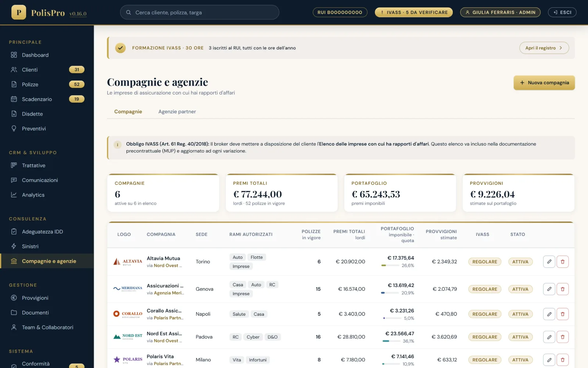The image size is (588, 368).
Task: Click Nuova compagnia button
Action: tap(544, 83)
